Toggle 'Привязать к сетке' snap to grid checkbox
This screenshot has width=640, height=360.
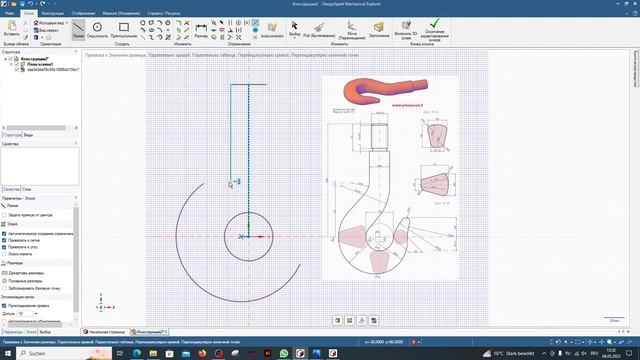(4, 240)
